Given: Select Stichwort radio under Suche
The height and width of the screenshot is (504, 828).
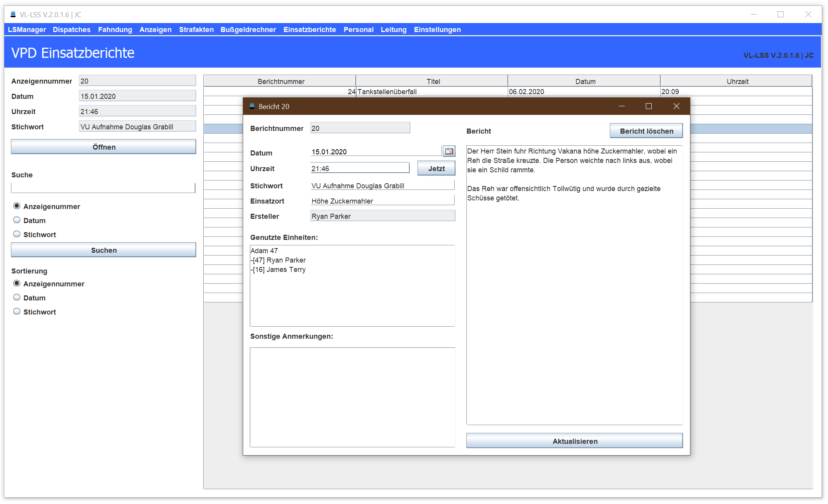Looking at the screenshot, I should pyautogui.click(x=17, y=234).
